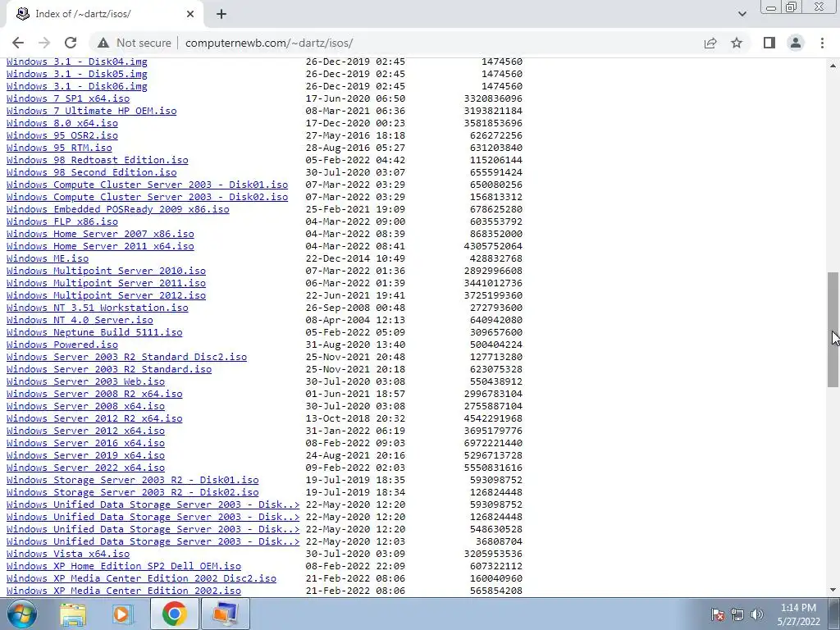Open Windows NT 3.51 Workstation.iso
Viewport: 840px width, 630px height.
[x=98, y=308]
